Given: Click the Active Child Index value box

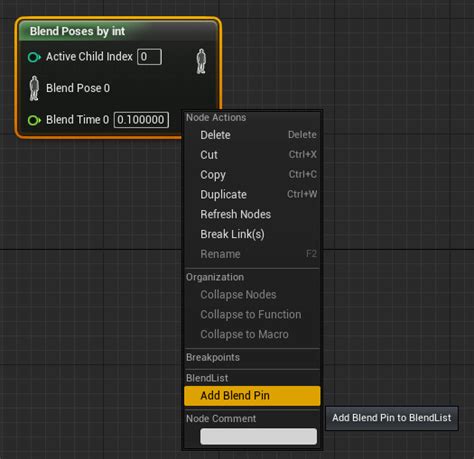Looking at the screenshot, I should (x=150, y=57).
